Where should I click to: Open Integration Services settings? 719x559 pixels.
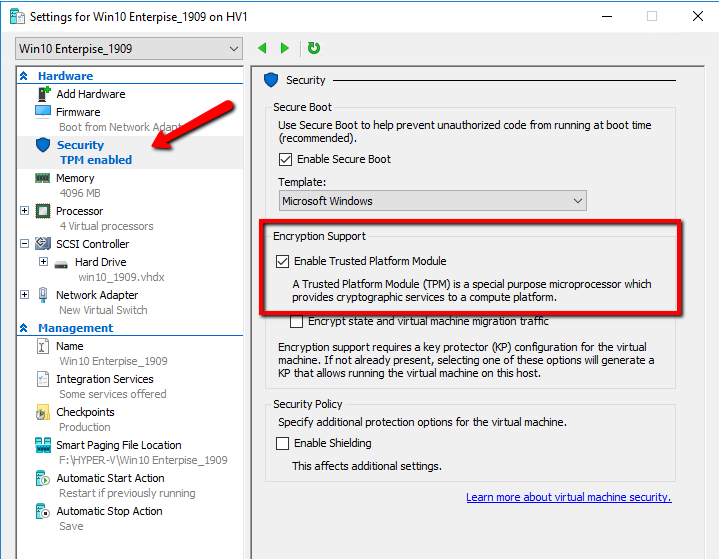click(105, 379)
